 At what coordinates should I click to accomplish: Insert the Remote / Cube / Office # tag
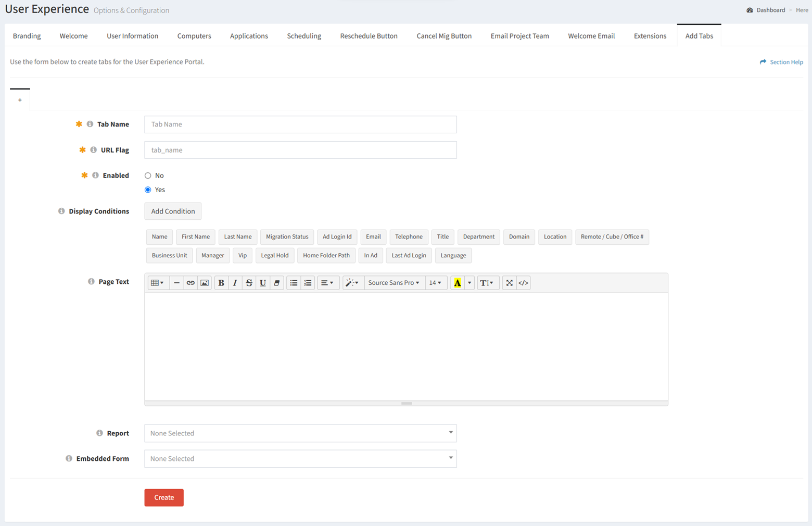tap(612, 236)
